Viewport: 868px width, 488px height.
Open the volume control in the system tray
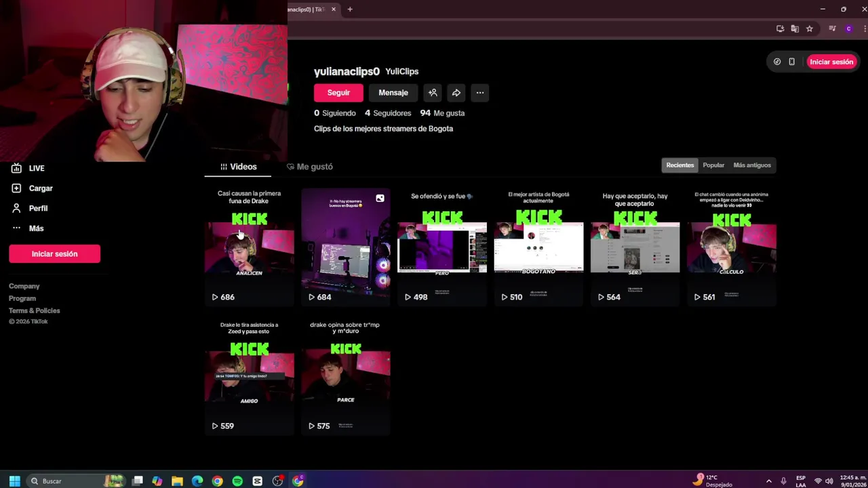pyautogui.click(x=829, y=481)
